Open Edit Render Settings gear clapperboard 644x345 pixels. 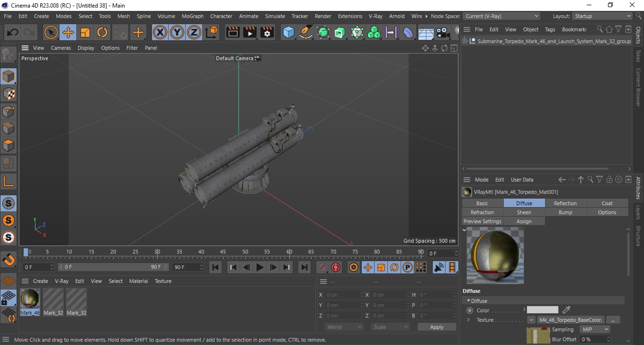point(267,32)
